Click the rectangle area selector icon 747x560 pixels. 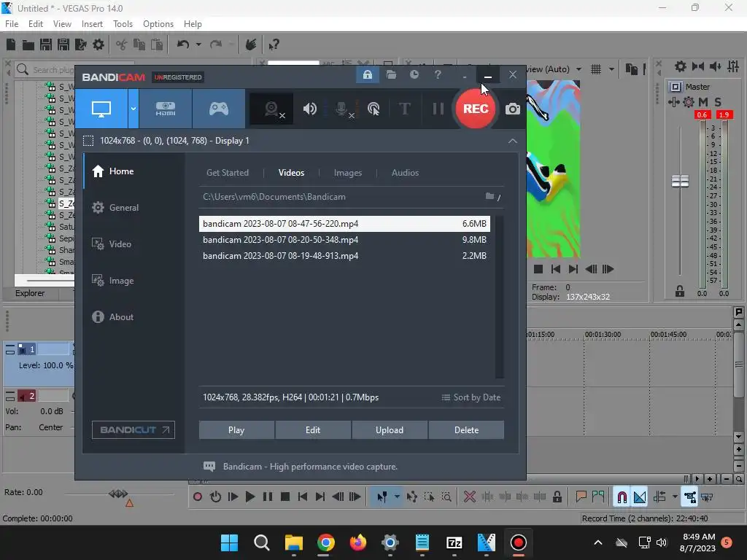pyautogui.click(x=88, y=141)
